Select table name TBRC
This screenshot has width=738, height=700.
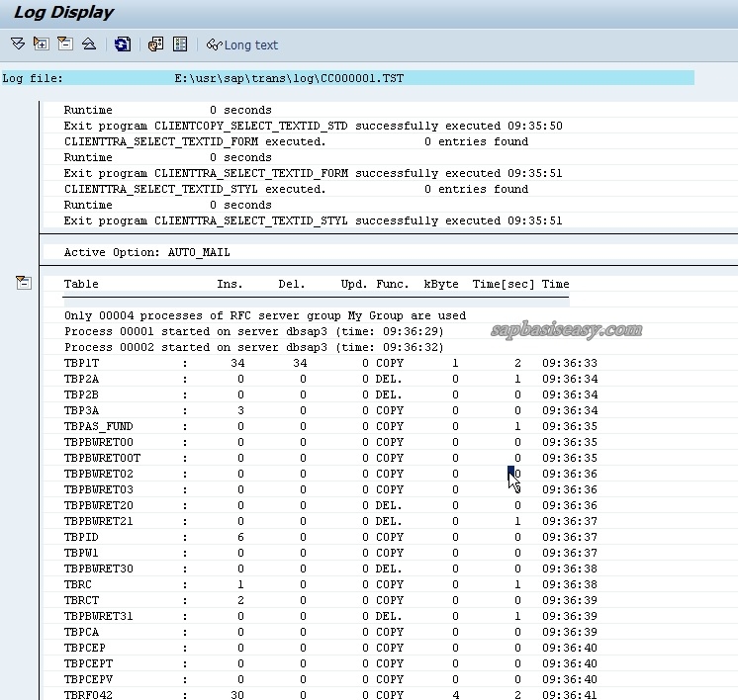point(78,584)
